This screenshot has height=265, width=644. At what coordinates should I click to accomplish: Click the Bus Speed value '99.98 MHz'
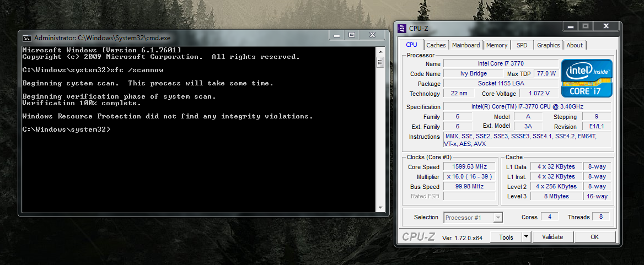(469, 186)
